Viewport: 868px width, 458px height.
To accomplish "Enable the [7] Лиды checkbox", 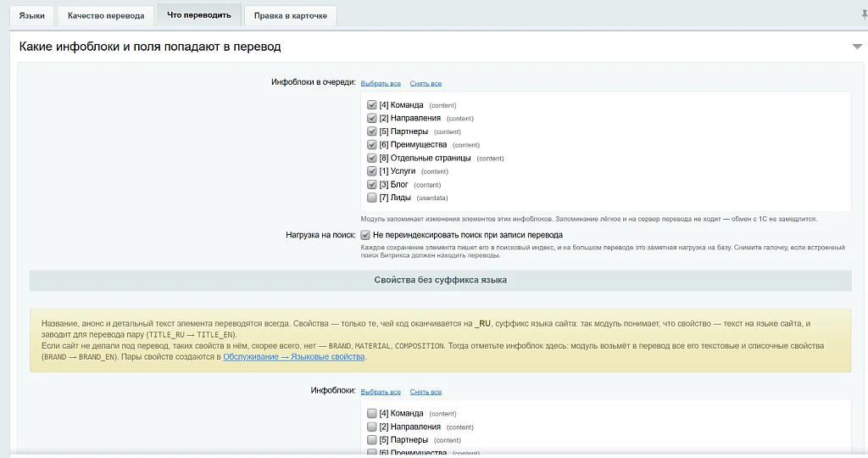I will coord(371,198).
